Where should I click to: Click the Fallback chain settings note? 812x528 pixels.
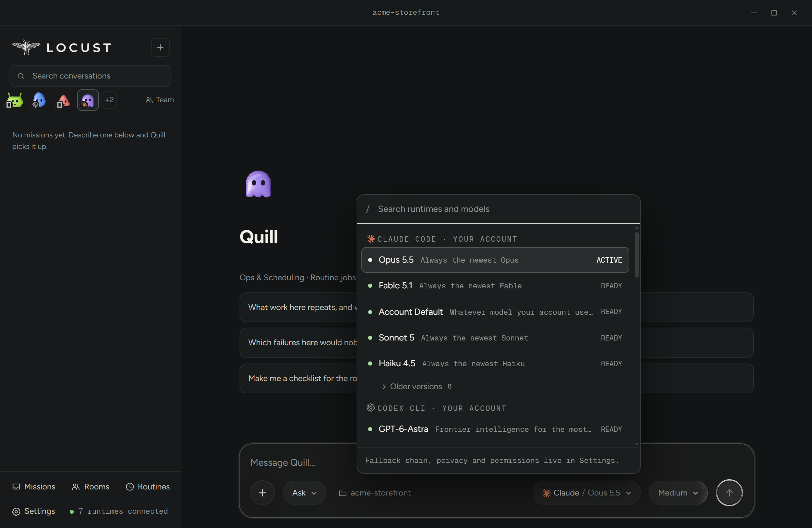tap(492, 460)
